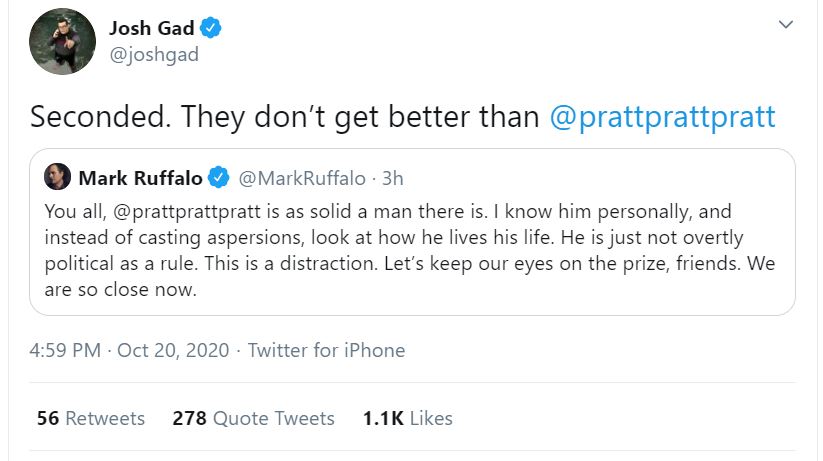View the 278 Quote Tweets list

(253, 418)
